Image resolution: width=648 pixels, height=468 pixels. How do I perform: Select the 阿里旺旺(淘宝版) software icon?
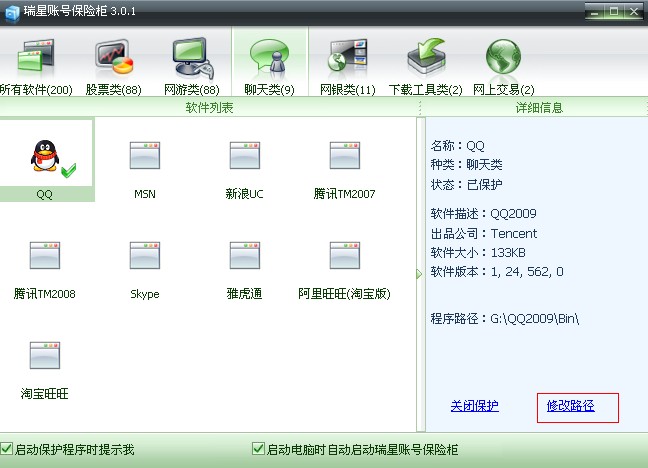click(x=345, y=255)
